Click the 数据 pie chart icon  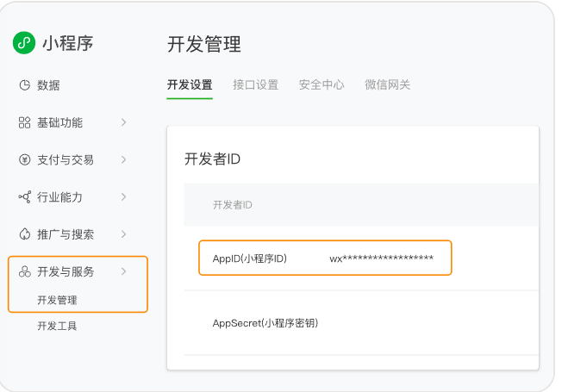coord(25,85)
